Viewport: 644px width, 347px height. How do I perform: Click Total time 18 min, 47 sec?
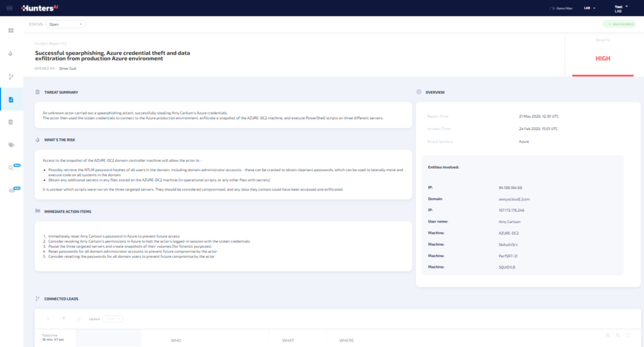(53, 338)
